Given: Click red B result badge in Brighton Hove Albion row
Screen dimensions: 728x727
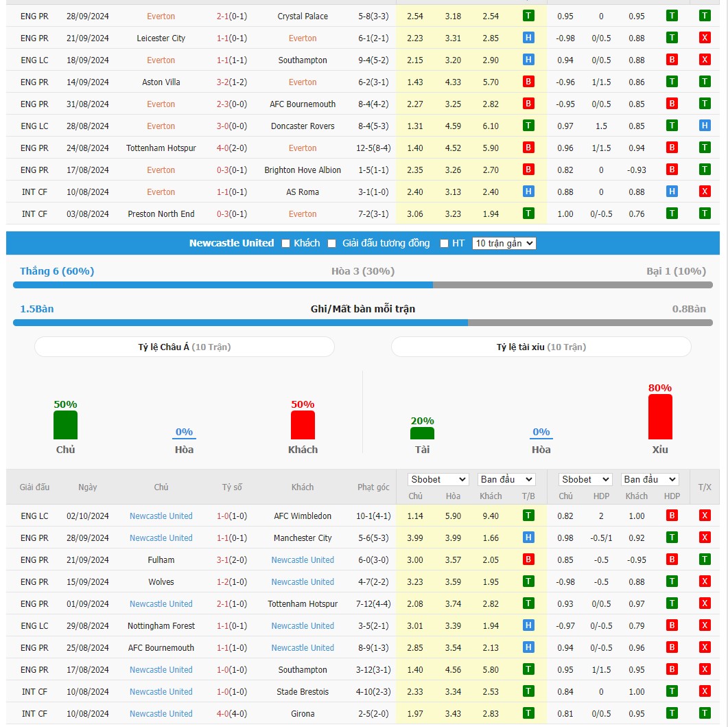Looking at the screenshot, I should 528,170.
